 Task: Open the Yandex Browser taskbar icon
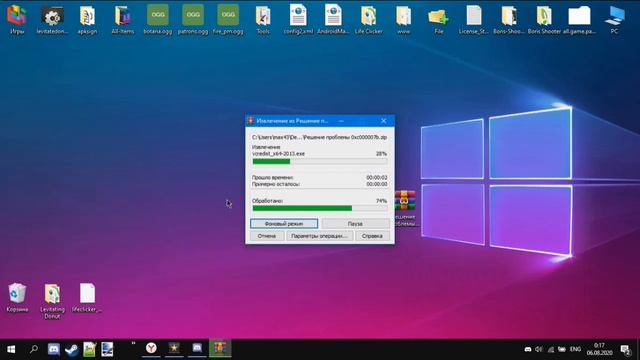click(x=151, y=348)
